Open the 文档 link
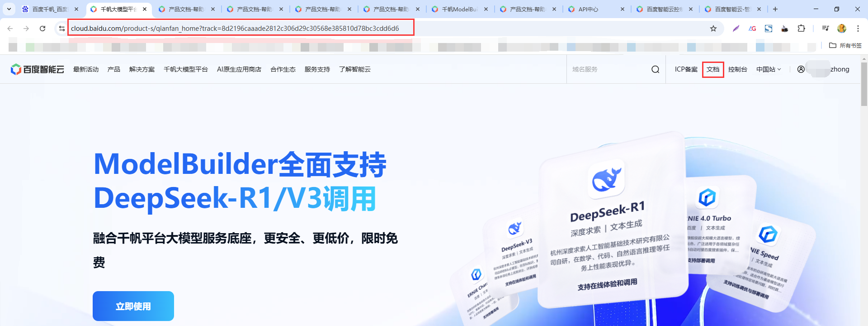Screen dimensions: 868x326 coord(713,69)
